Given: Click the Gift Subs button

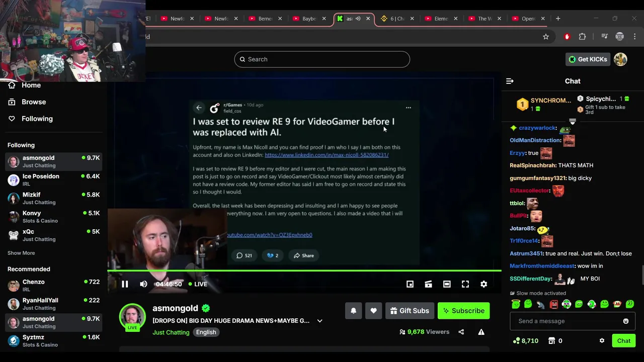Looking at the screenshot, I should click(410, 311).
